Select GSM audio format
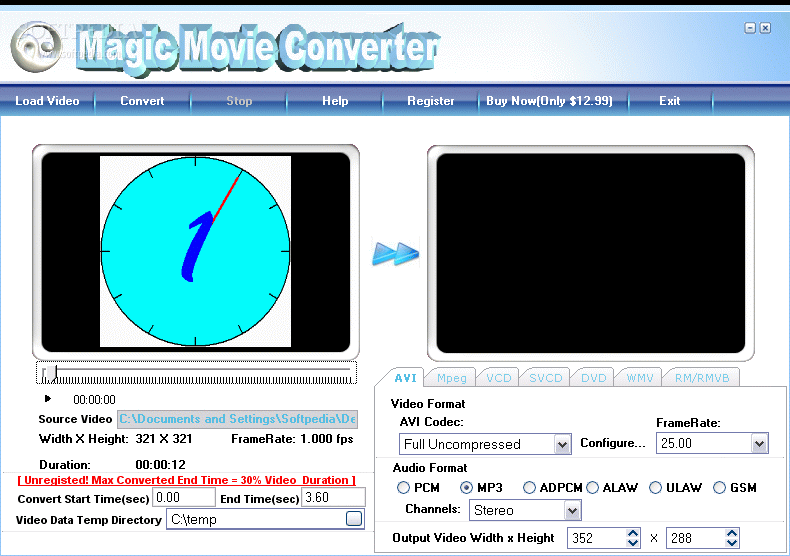 pyautogui.click(x=719, y=488)
